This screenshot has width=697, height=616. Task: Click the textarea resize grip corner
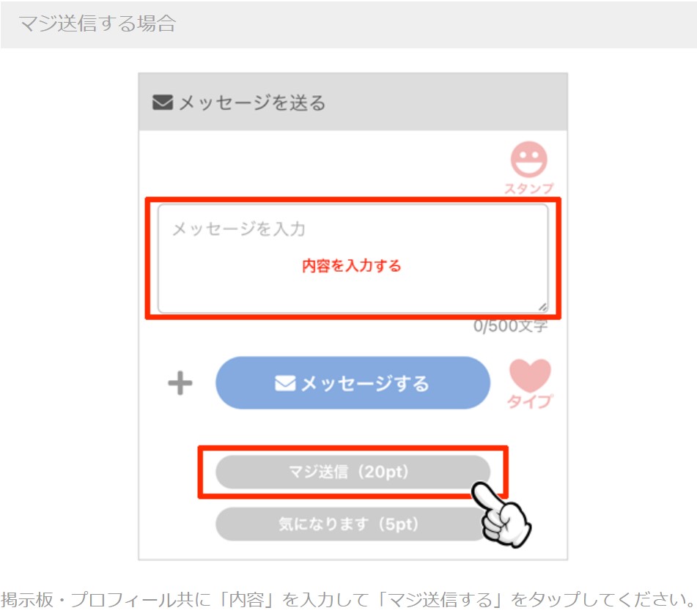coord(543,308)
